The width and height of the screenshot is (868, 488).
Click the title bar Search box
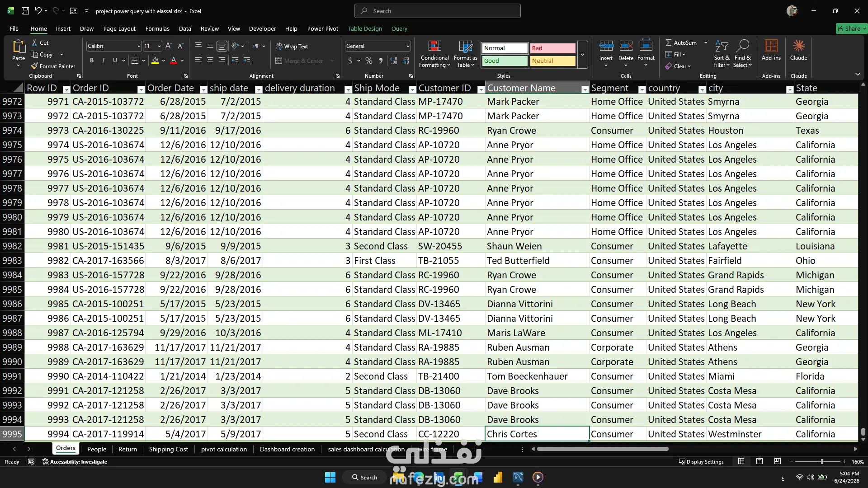pos(438,11)
